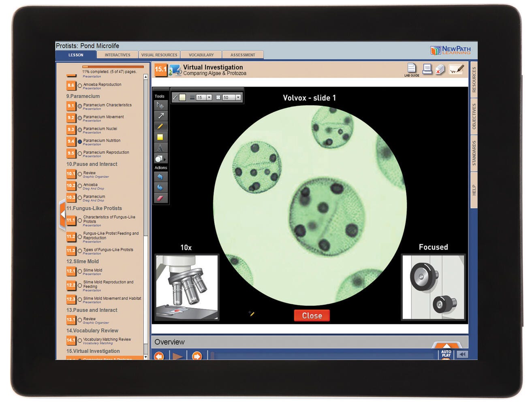Select the arrow drawing tool
Screen dimensions: 532x405
click(x=160, y=116)
